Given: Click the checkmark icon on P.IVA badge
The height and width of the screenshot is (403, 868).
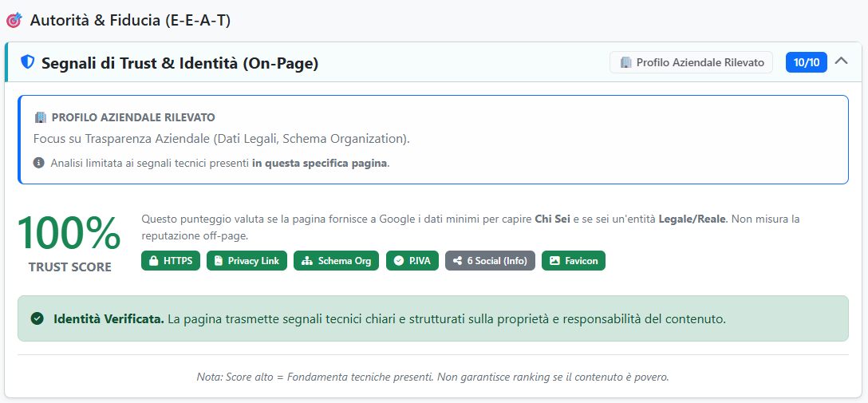Looking at the screenshot, I should click(399, 261).
